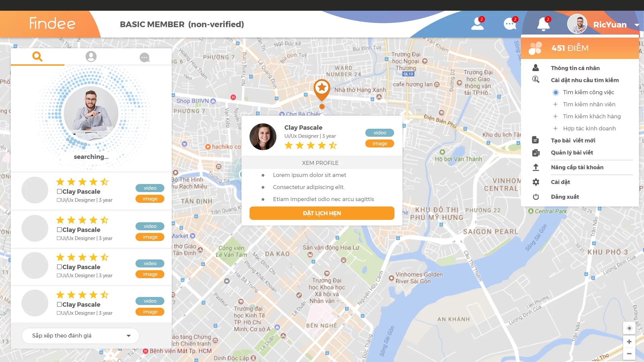Click the map my-location button
This screenshot has height=362, width=644.
click(629, 328)
